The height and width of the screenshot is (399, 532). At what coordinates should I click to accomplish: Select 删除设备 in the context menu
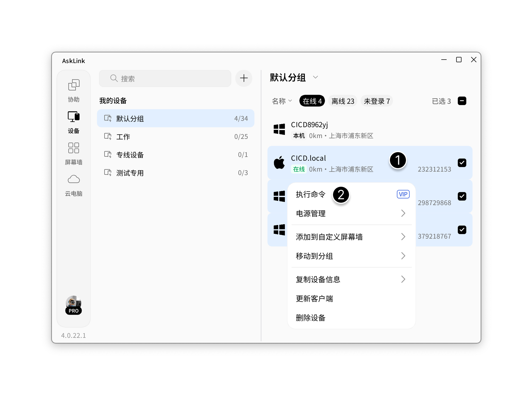click(x=311, y=318)
